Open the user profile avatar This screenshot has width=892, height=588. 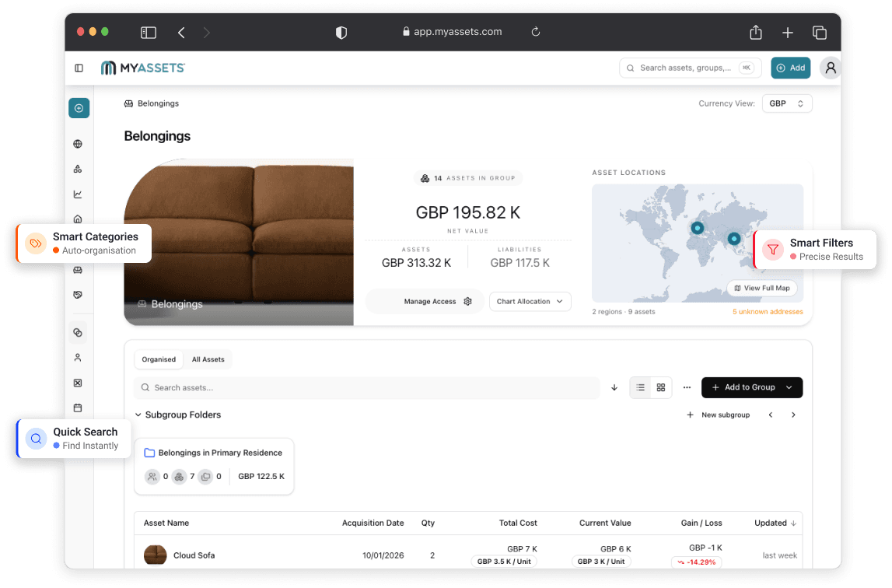click(x=831, y=68)
